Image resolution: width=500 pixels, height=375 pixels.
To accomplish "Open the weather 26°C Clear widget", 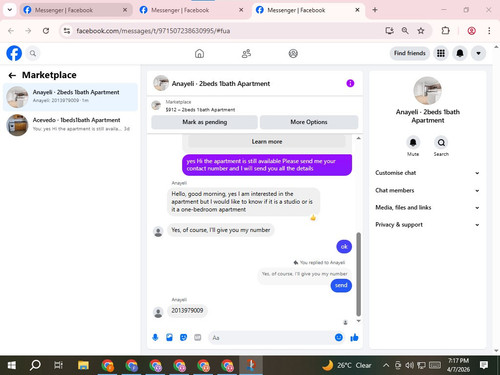I will pyautogui.click(x=347, y=365).
